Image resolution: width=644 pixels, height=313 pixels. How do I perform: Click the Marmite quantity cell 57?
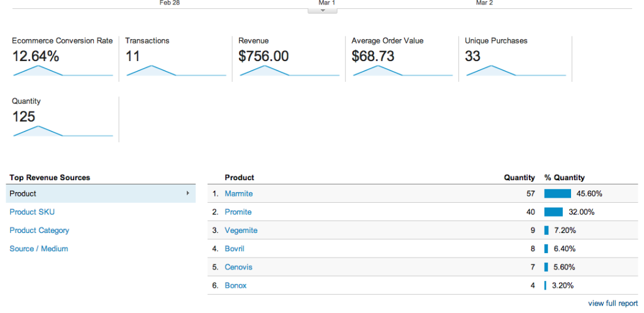point(531,193)
